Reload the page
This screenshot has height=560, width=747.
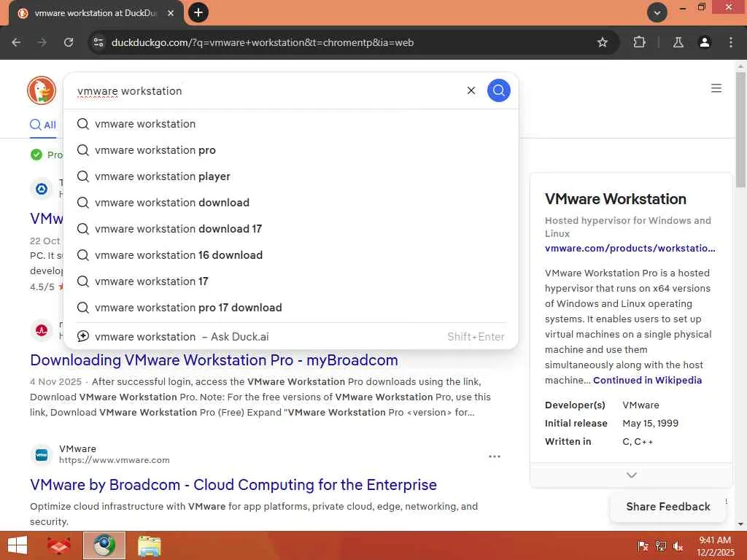point(69,42)
